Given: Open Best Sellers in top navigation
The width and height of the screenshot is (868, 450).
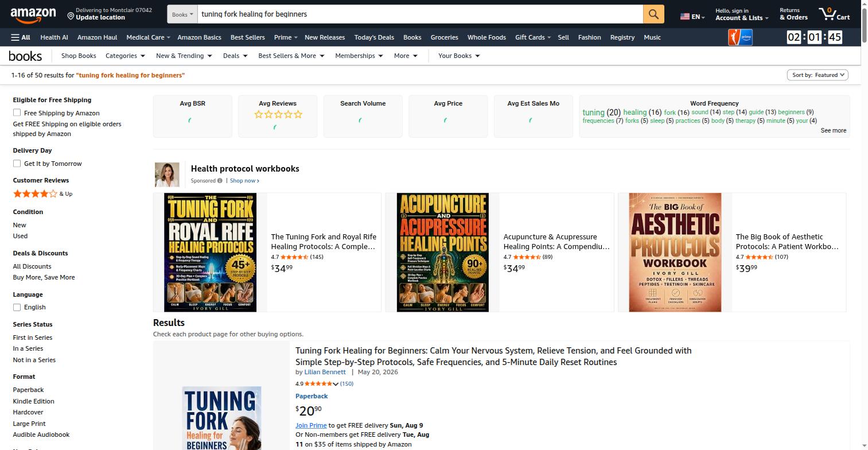Looking at the screenshot, I should coord(247,37).
